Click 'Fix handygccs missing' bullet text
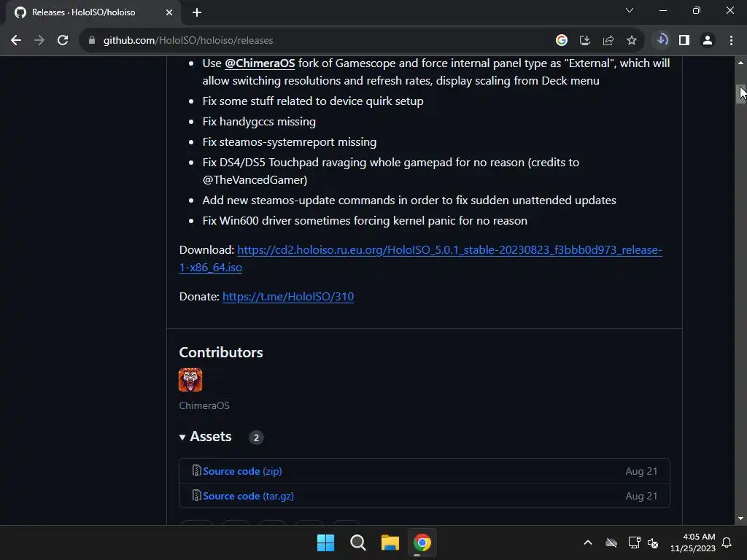 point(259,122)
